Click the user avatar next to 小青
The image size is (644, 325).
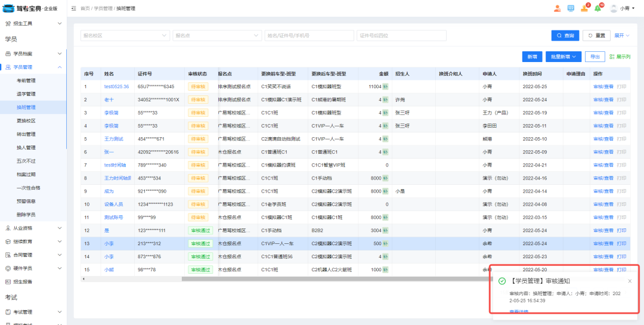tap(614, 8)
